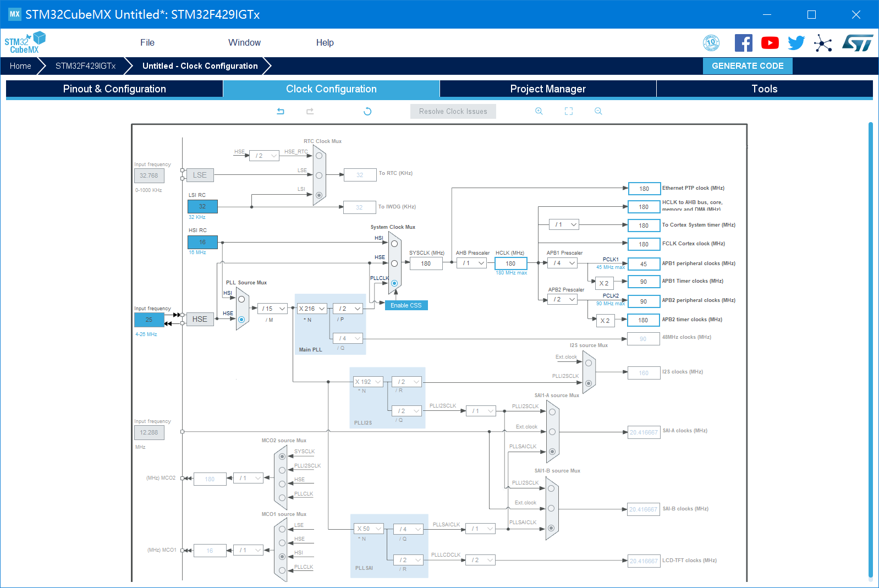Click the Clock Configuration tab
This screenshot has height=588, width=879.
click(x=331, y=89)
